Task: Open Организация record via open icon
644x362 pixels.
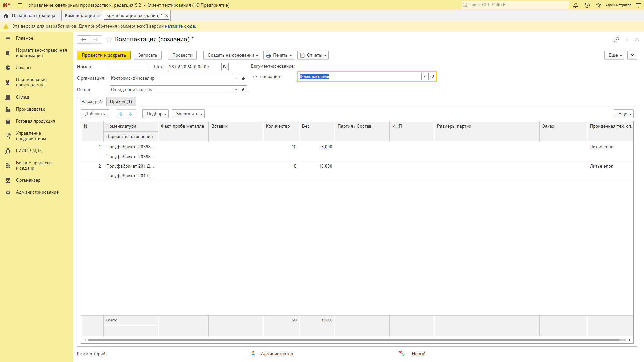Action: click(x=244, y=78)
